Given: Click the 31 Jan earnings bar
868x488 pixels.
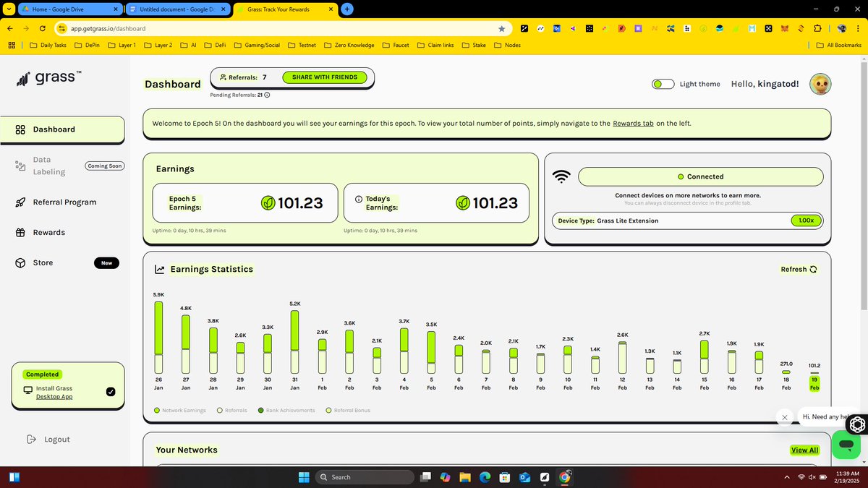Looking at the screenshot, I should tap(294, 342).
